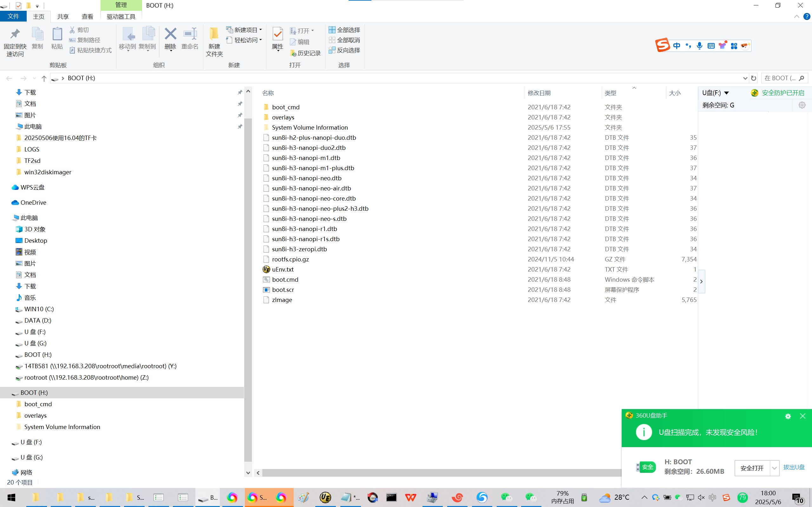Image resolution: width=812 pixels, height=507 pixels.
Task: Expand the 安全打开 dropdown arrow
Action: (x=774, y=468)
